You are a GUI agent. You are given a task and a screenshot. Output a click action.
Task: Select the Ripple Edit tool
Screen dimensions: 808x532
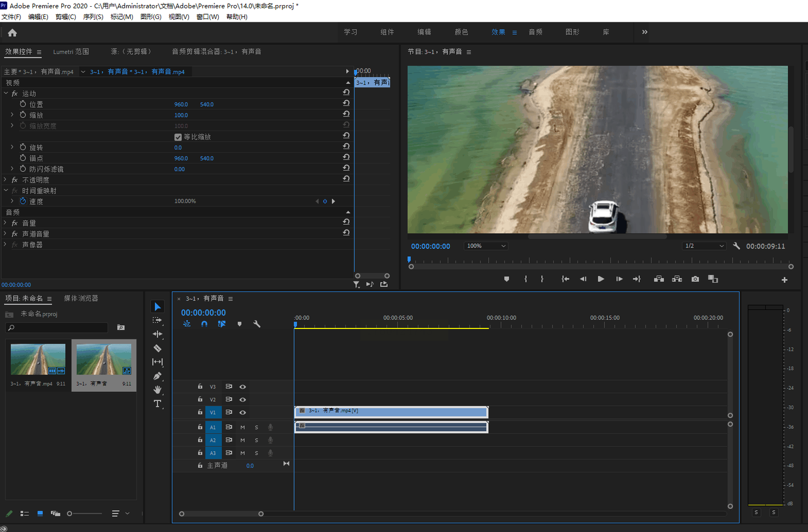click(158, 334)
